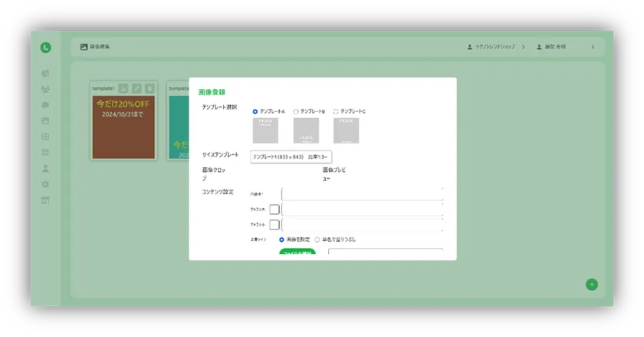Select the テンプレートA radio button
The height and width of the screenshot is (337, 644).
pyautogui.click(x=255, y=111)
